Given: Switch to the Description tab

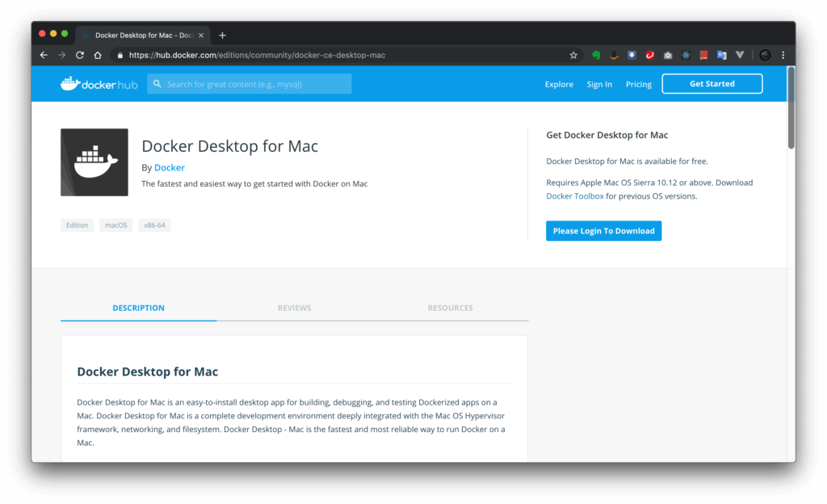Looking at the screenshot, I should click(138, 308).
